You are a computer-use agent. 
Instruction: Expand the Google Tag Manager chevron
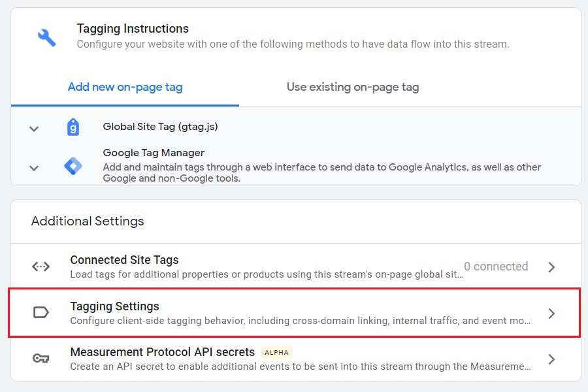[34, 168]
